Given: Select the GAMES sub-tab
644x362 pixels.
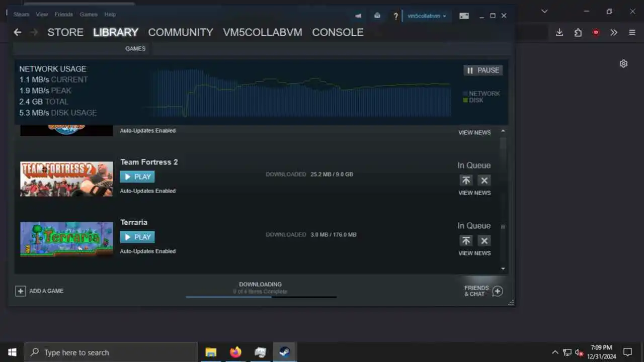Looking at the screenshot, I should 135,49.
